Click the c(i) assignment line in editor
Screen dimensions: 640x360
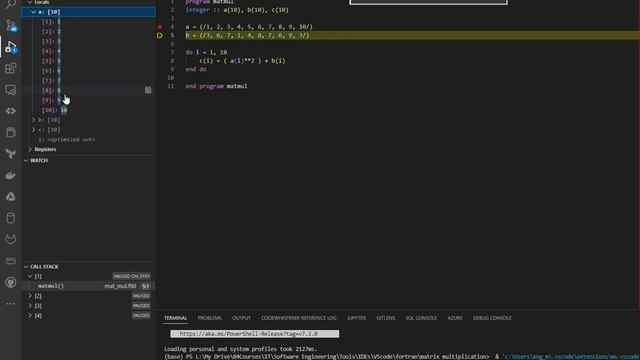[242, 61]
